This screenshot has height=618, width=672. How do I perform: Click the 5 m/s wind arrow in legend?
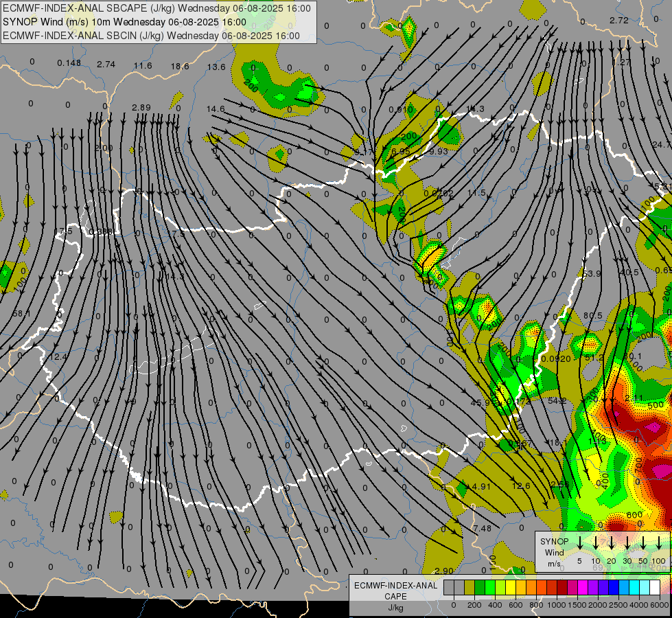(x=580, y=543)
